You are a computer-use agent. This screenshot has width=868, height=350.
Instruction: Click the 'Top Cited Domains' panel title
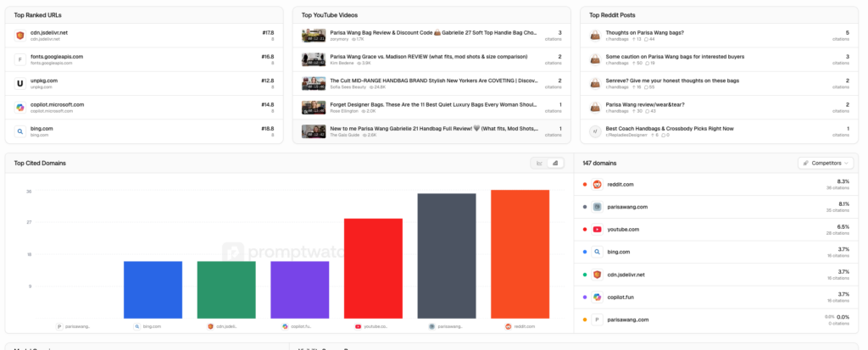(x=40, y=164)
